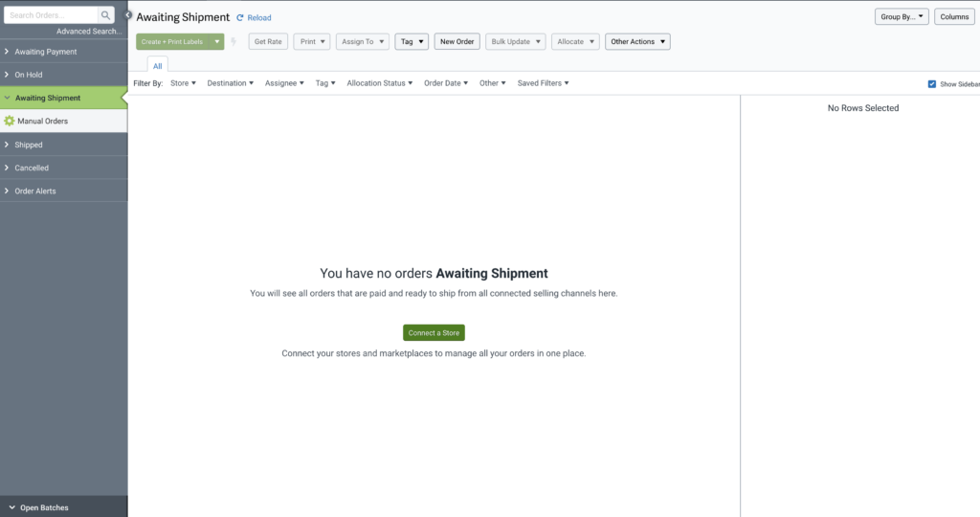Viewport: 980px width, 517px height.
Task: Click the lightning bolt quick-ship icon
Action: pyautogui.click(x=234, y=42)
